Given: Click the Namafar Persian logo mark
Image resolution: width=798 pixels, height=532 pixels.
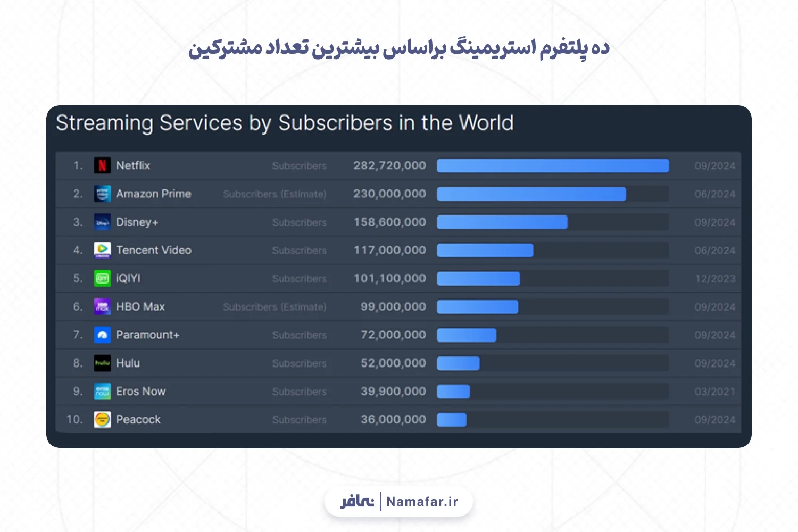Looking at the screenshot, I should [358, 501].
